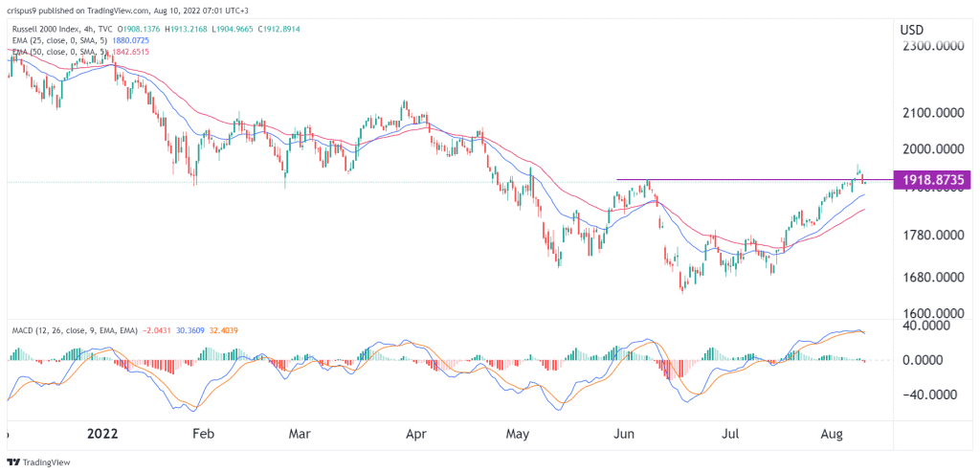Screen dimensions: 980x474
Task: Click the USD currency label
Action: point(912,30)
